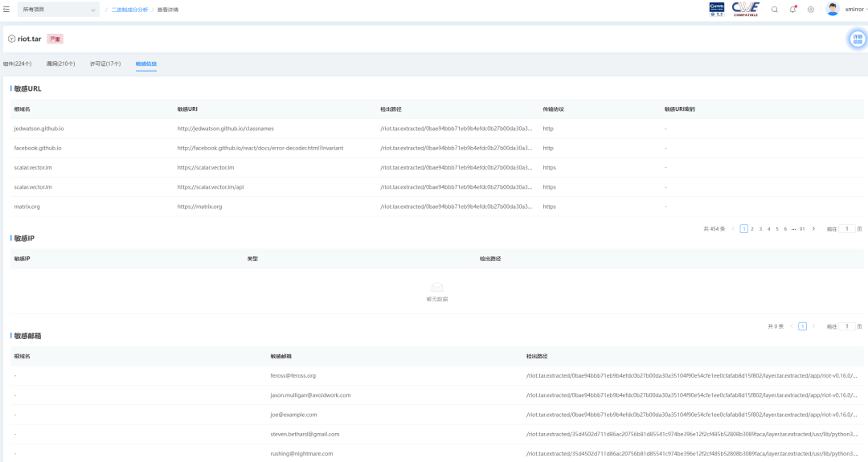Switch to 组件(224个) tab

click(x=17, y=63)
